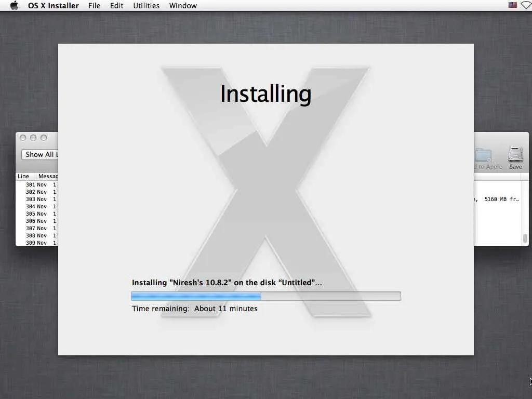Click the Message column header

(x=48, y=176)
